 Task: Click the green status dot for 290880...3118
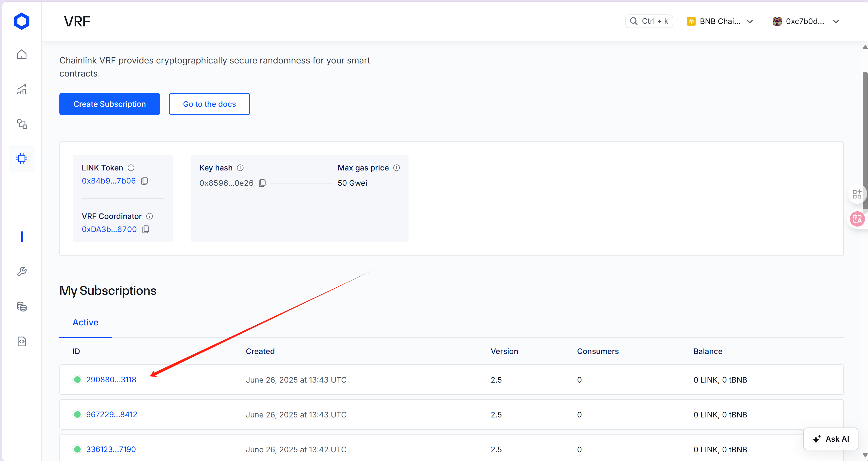pyautogui.click(x=77, y=380)
